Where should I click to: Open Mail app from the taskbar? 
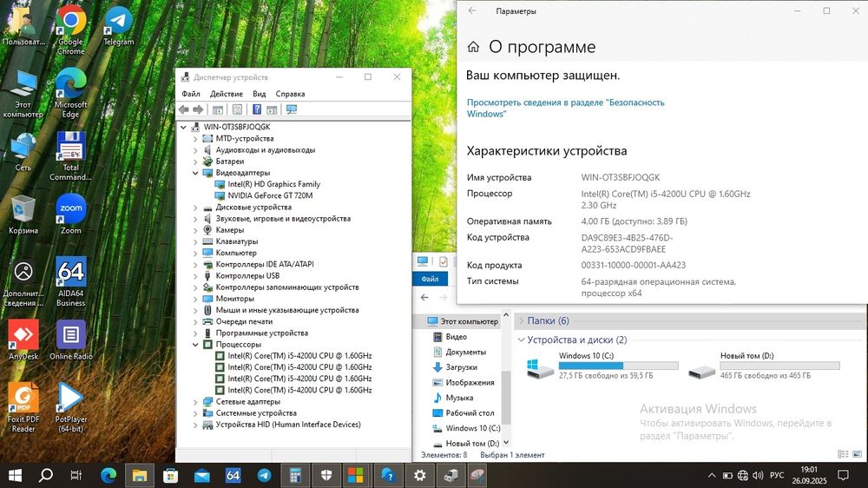[x=202, y=475]
